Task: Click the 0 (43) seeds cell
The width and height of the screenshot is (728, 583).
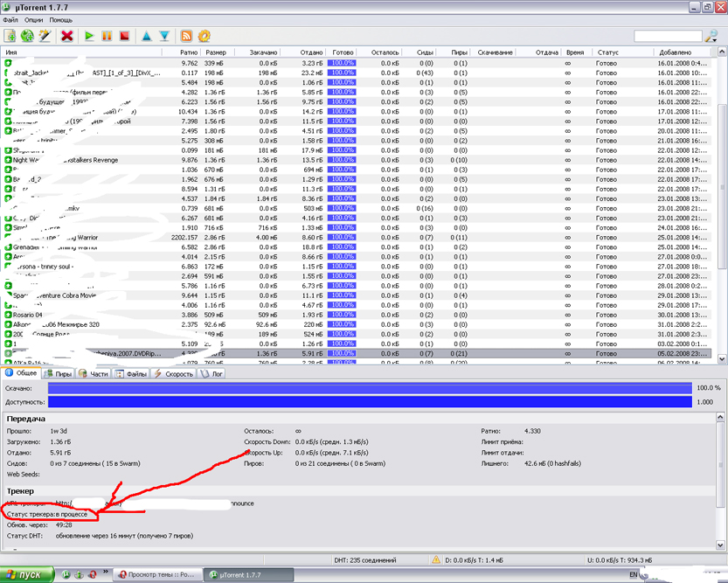Action: click(x=425, y=73)
